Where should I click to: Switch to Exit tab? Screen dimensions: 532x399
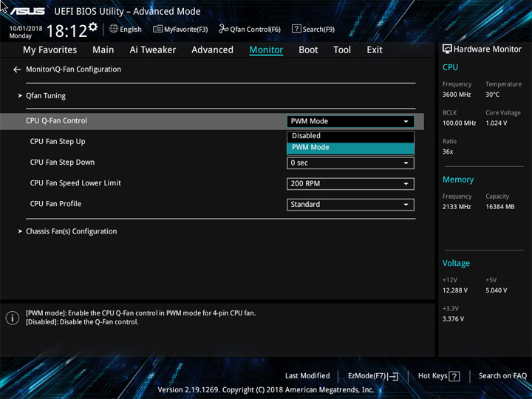(375, 50)
